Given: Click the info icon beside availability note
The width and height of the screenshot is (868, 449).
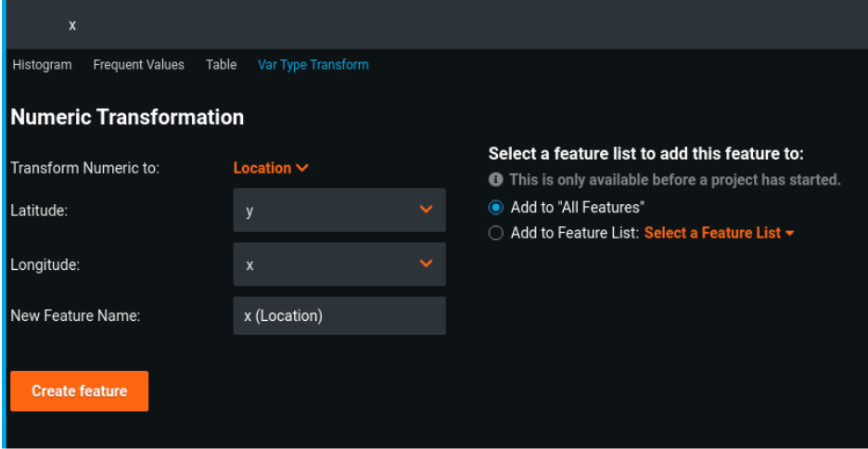Looking at the screenshot, I should click(x=496, y=179).
